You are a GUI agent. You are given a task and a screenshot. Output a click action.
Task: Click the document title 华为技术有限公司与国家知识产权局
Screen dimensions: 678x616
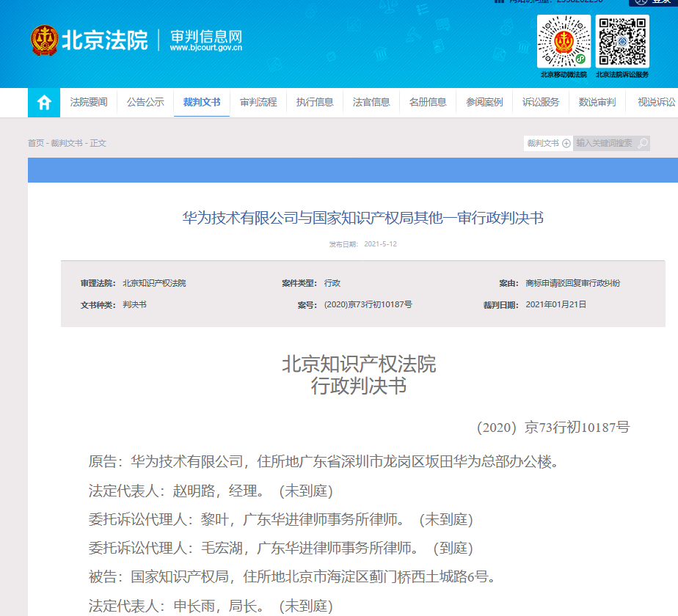pos(362,218)
